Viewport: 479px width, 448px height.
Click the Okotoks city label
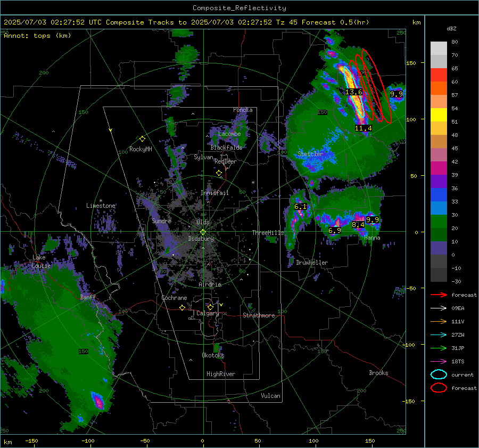[x=213, y=355]
